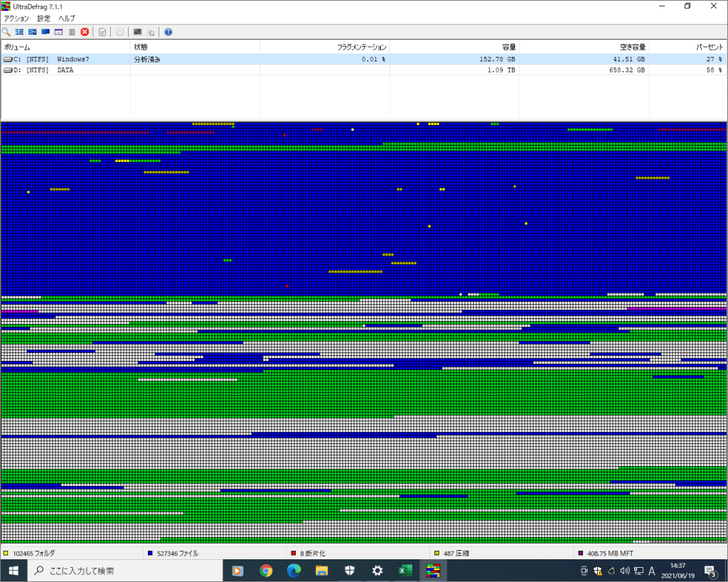
Task: Click the 58 % cell for drive D
Action: [714, 70]
